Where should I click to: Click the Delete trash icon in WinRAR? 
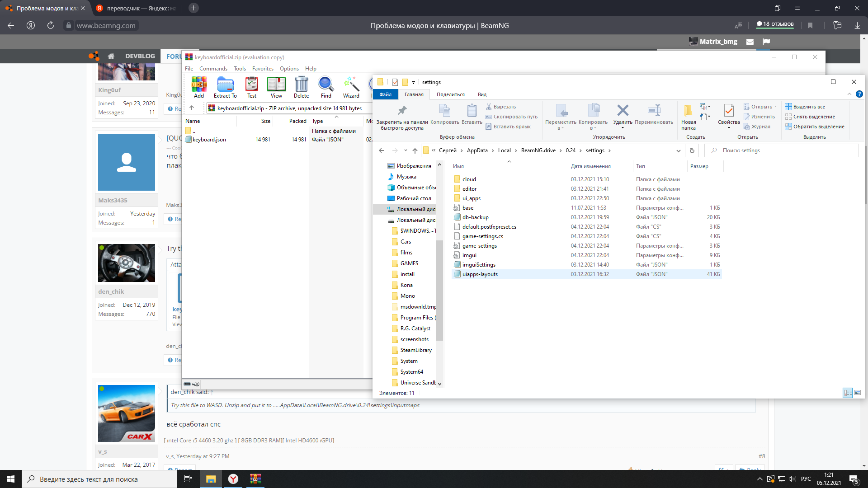[302, 88]
